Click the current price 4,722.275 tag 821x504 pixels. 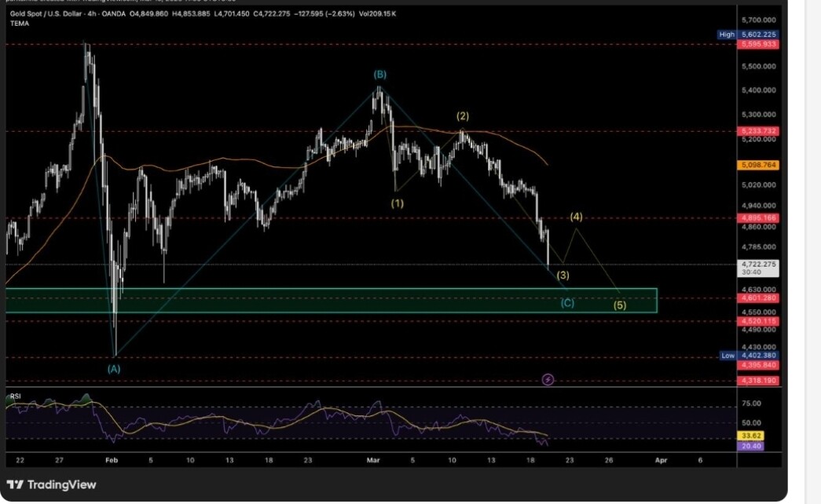758,268
